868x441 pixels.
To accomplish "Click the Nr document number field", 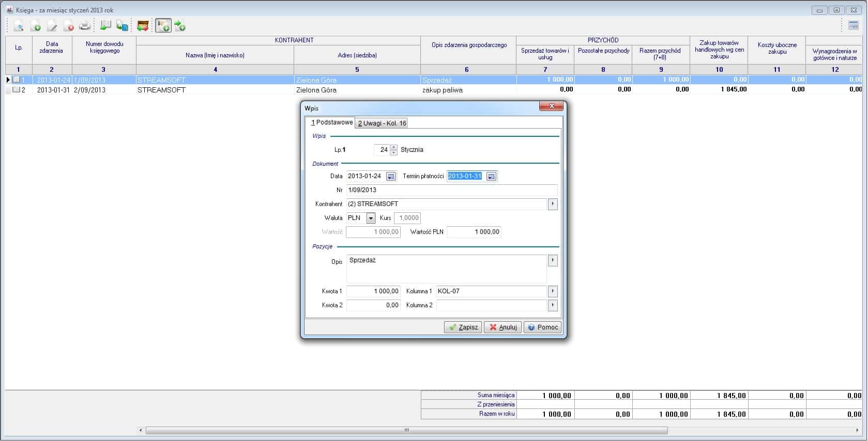I will pos(452,190).
